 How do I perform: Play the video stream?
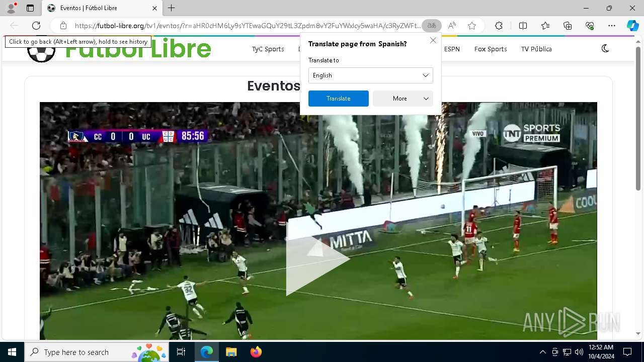(x=317, y=259)
